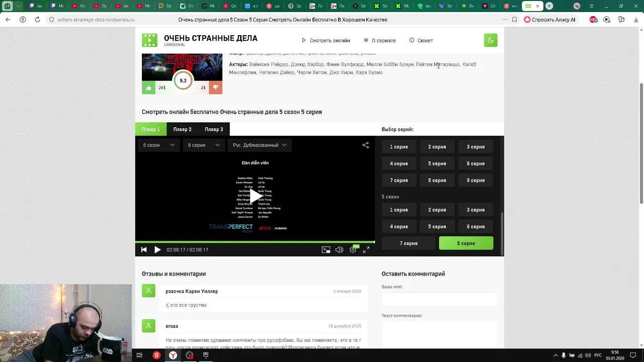Open player quality settings gear

353,250
